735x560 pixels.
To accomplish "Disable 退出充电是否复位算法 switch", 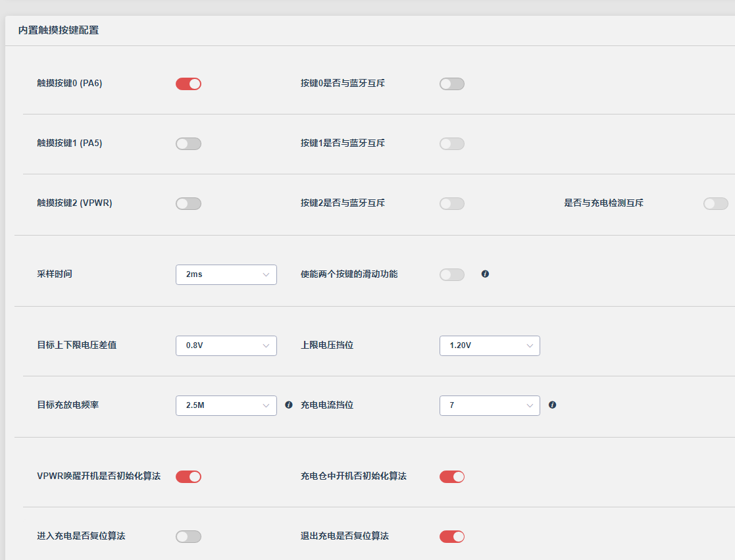I will coord(452,536).
